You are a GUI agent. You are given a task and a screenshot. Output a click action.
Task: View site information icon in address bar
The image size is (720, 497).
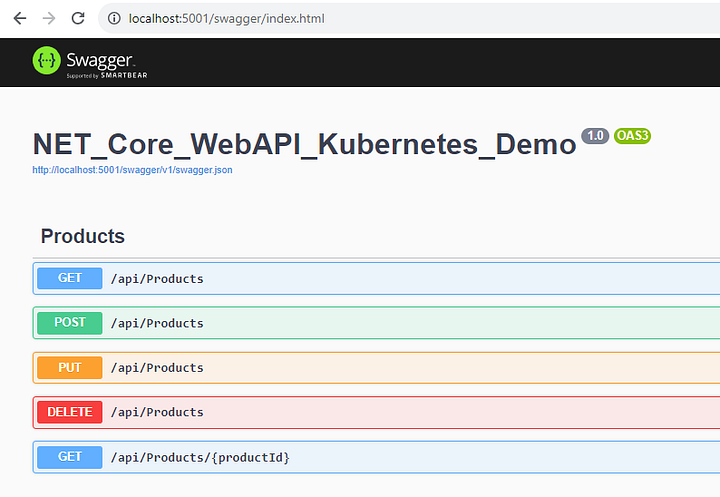pyautogui.click(x=114, y=18)
